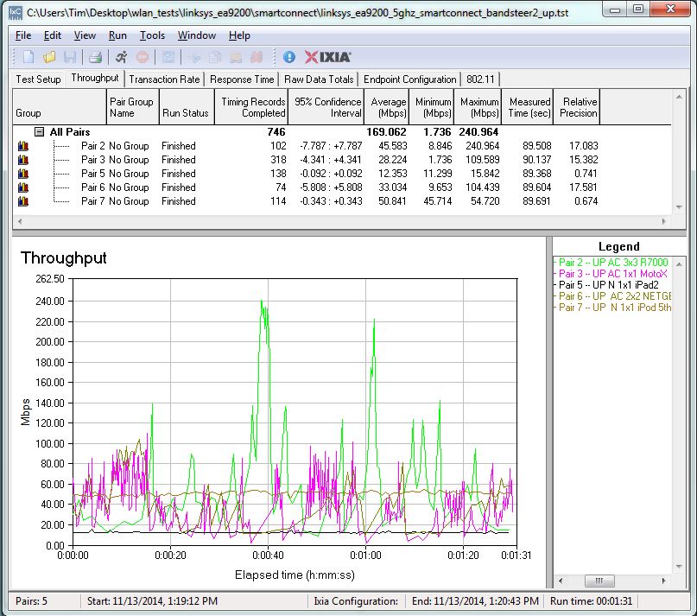Viewport: 697px width, 616px height.
Task: Click the Maximum (Mbps) column header
Action: [478, 107]
